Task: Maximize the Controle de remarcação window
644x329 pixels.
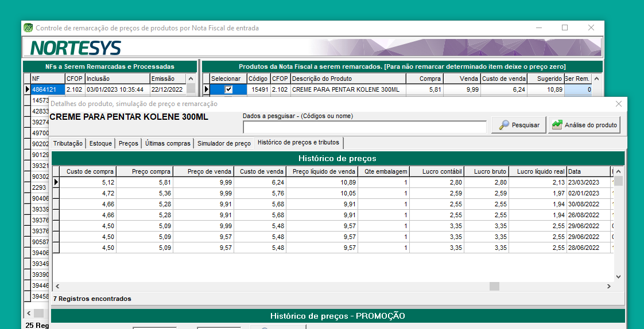Action: point(564,28)
